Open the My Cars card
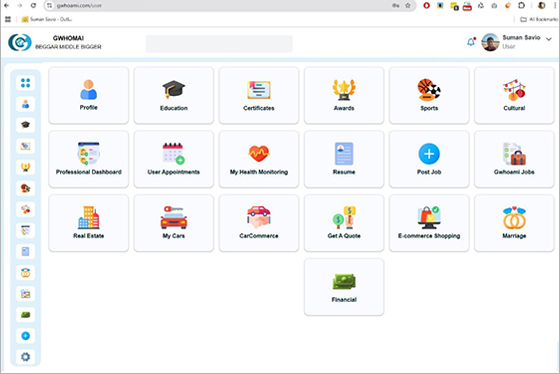 [174, 223]
